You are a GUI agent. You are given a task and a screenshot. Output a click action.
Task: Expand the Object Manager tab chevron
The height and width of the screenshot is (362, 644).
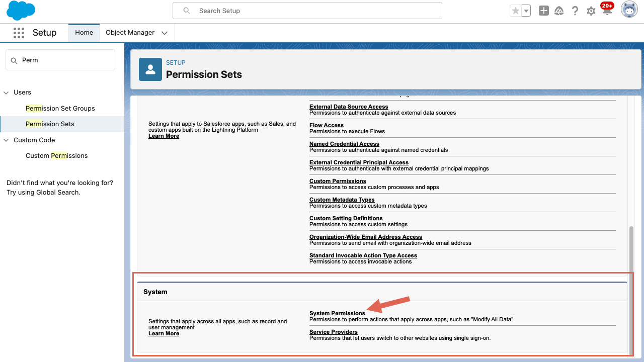[x=165, y=33]
